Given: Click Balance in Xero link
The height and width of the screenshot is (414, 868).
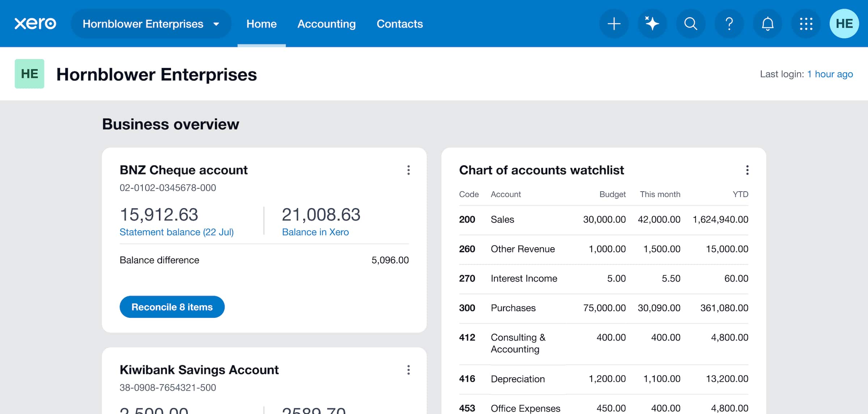Looking at the screenshot, I should pos(315,232).
